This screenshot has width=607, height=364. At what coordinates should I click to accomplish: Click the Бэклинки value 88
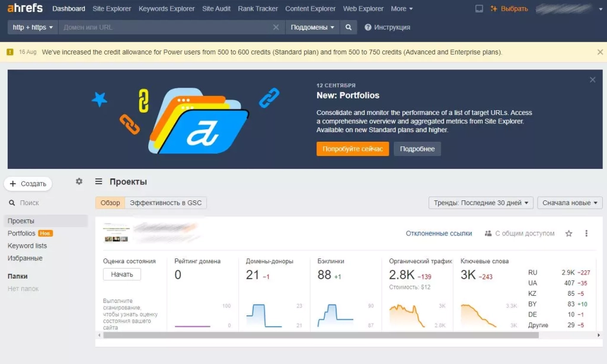(x=324, y=274)
